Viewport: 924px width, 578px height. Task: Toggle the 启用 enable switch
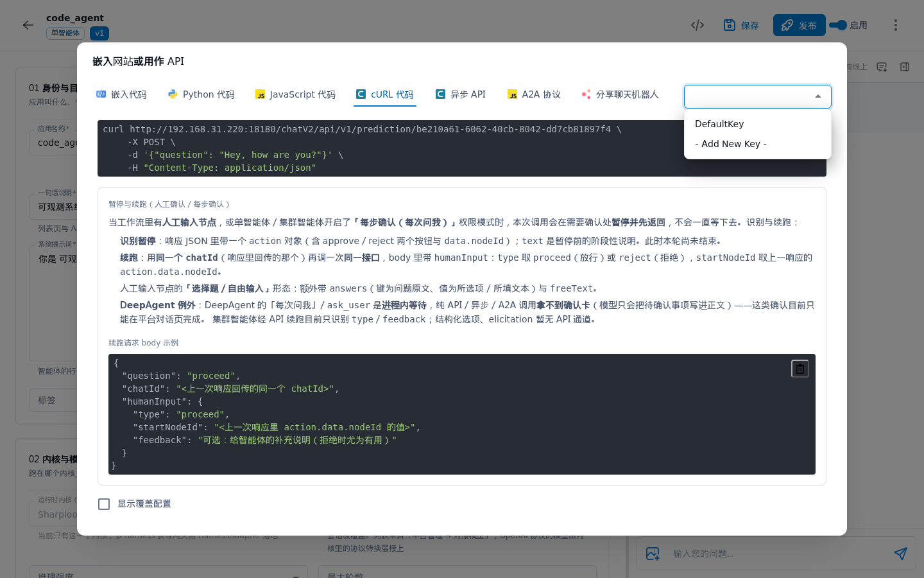pyautogui.click(x=838, y=25)
